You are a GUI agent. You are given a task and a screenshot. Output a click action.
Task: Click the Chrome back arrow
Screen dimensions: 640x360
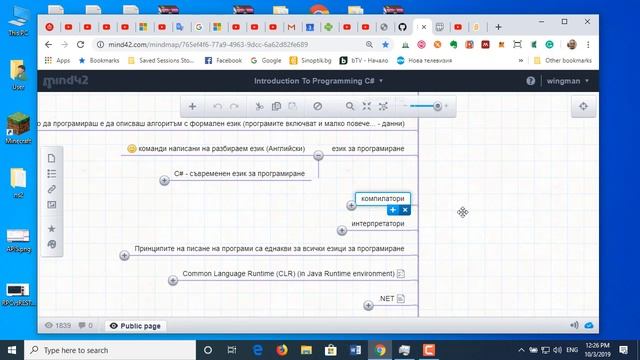pos(49,44)
